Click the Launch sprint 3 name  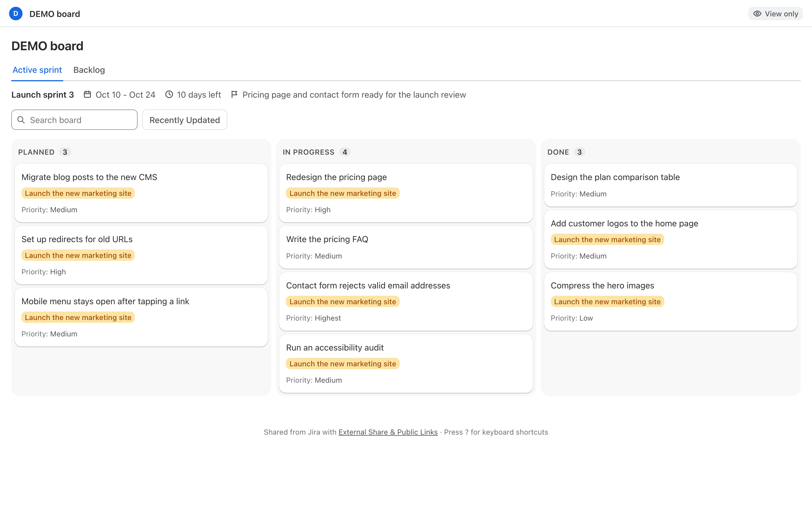(43, 95)
